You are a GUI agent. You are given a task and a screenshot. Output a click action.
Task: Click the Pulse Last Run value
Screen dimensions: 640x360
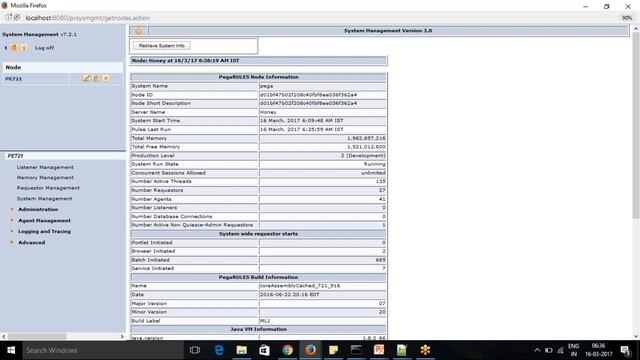click(x=302, y=129)
